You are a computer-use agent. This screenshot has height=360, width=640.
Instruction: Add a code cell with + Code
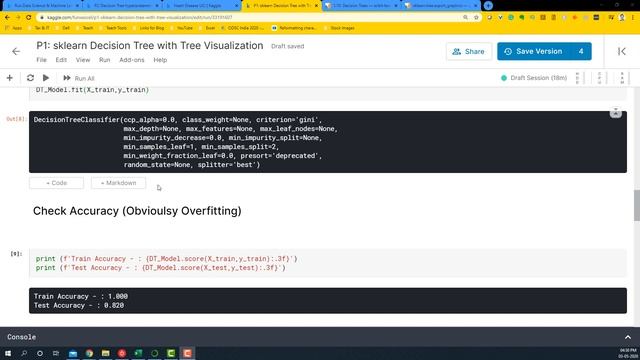tap(56, 183)
